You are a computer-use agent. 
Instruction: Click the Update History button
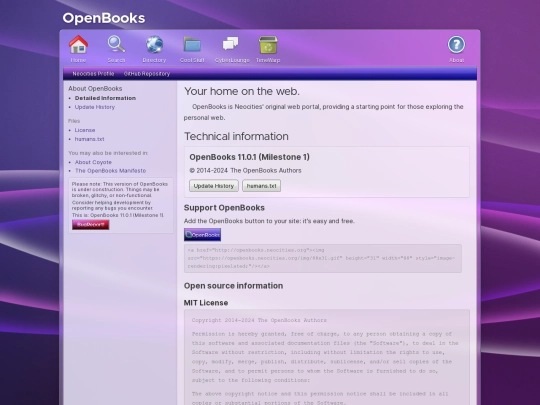coord(214,186)
